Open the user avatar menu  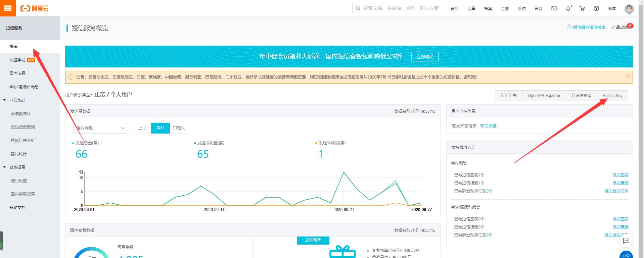tap(629, 9)
